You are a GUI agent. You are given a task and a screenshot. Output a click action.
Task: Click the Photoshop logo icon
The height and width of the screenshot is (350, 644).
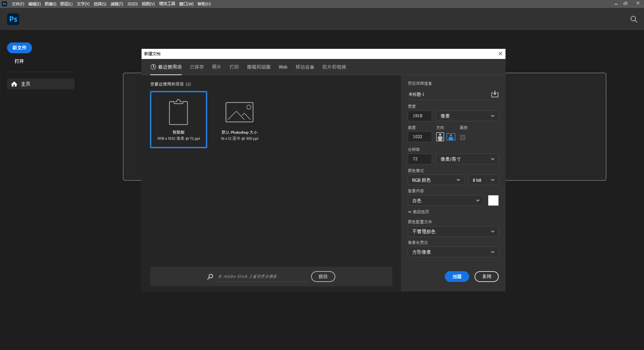13,19
